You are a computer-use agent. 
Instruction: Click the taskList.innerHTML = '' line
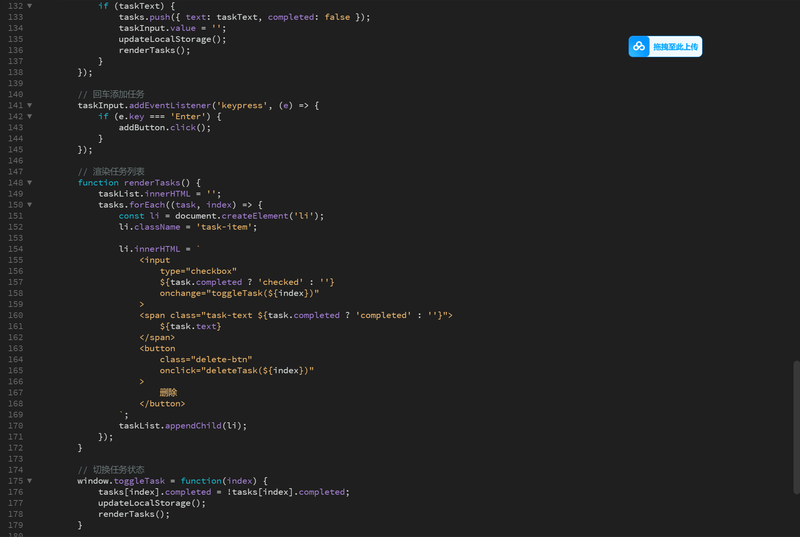tap(160, 194)
